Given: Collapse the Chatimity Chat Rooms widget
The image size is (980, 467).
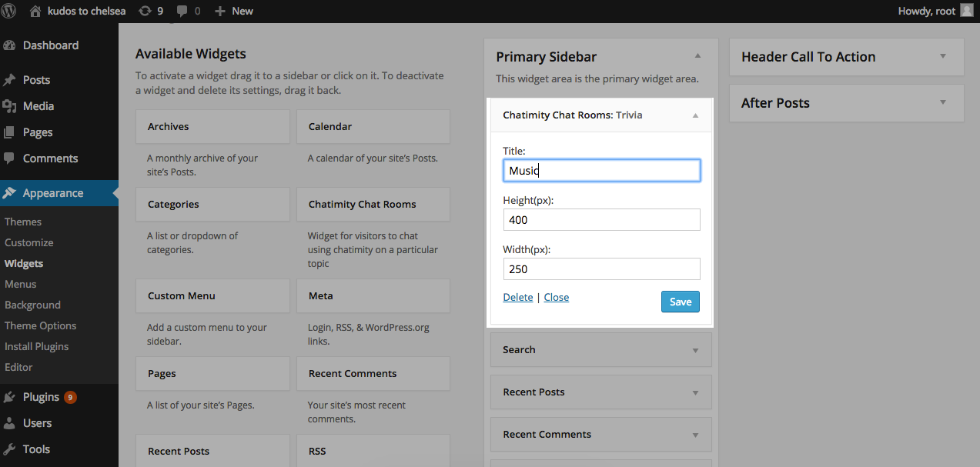Looking at the screenshot, I should point(695,115).
